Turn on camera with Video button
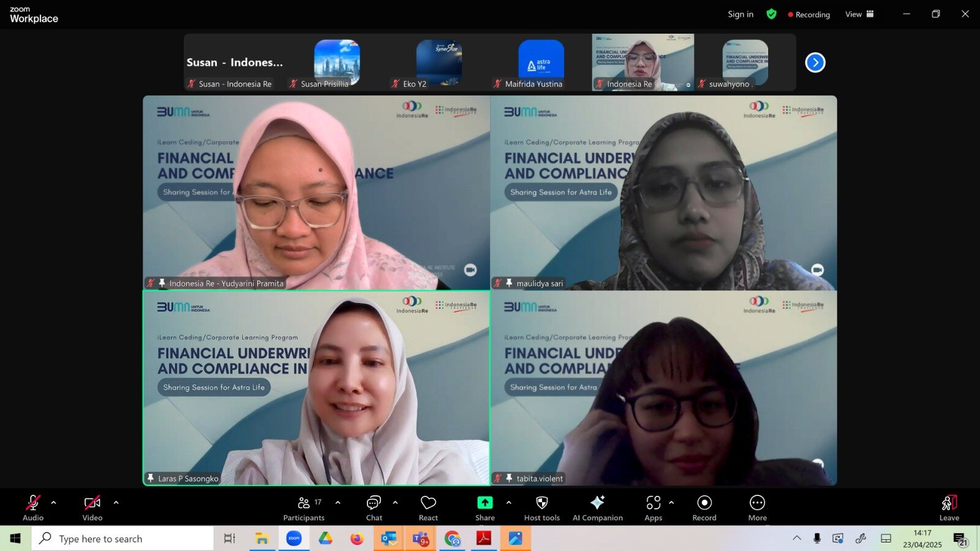Screen dimensions: 980x551 click(92, 508)
